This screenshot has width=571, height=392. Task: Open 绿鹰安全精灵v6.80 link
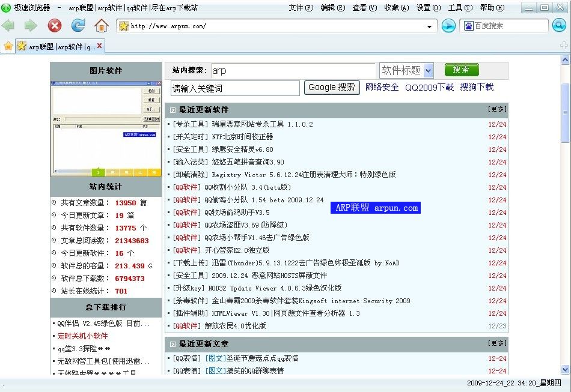(243, 149)
